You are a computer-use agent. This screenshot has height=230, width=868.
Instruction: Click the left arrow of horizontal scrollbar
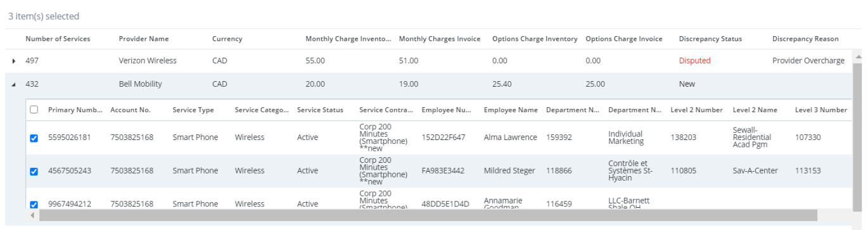(33, 215)
